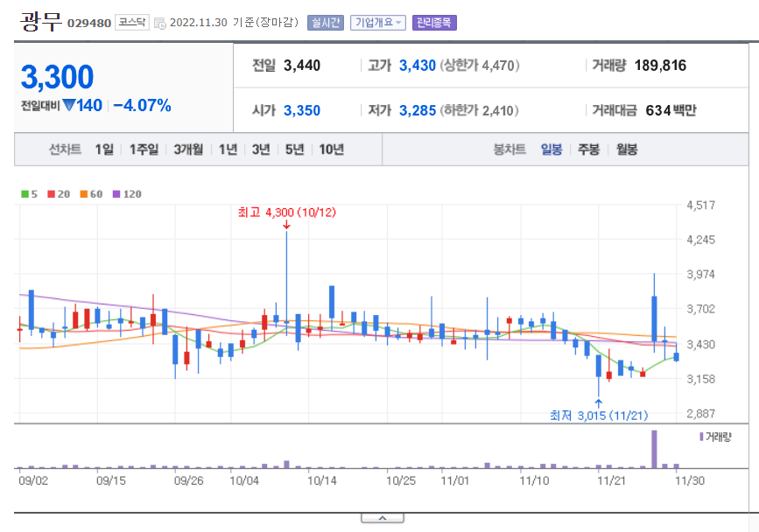The height and width of the screenshot is (532, 759).
Task: Click the 11/21 date axis label
Action: (x=611, y=480)
